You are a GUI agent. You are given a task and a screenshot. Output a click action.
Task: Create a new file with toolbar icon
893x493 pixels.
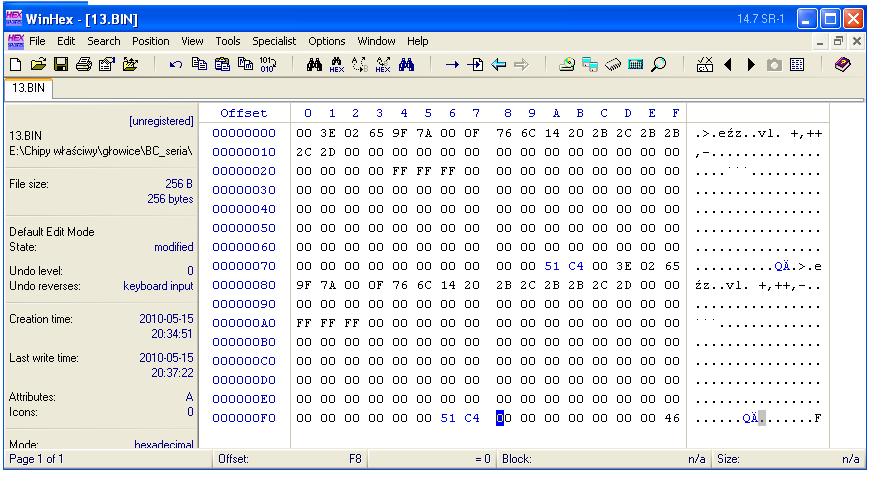coord(15,64)
